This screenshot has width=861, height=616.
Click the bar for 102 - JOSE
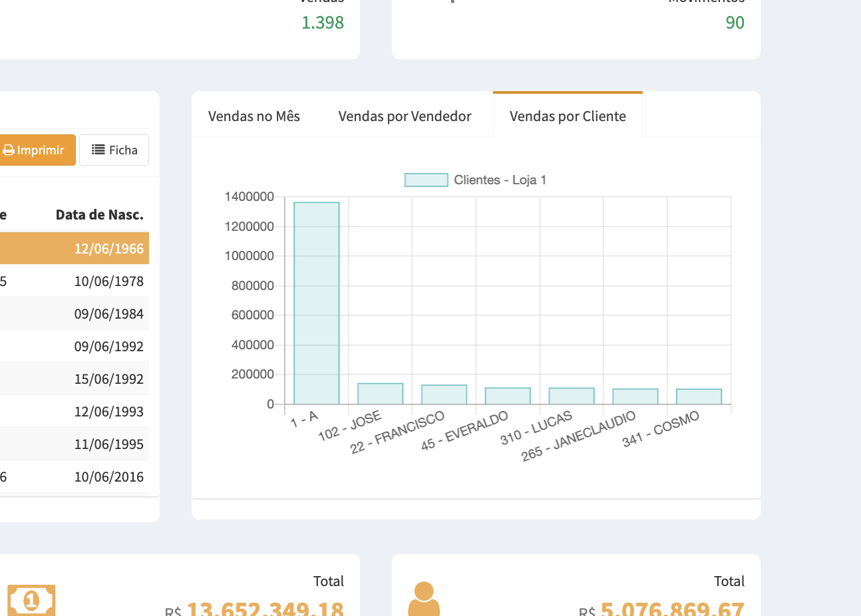(x=380, y=394)
